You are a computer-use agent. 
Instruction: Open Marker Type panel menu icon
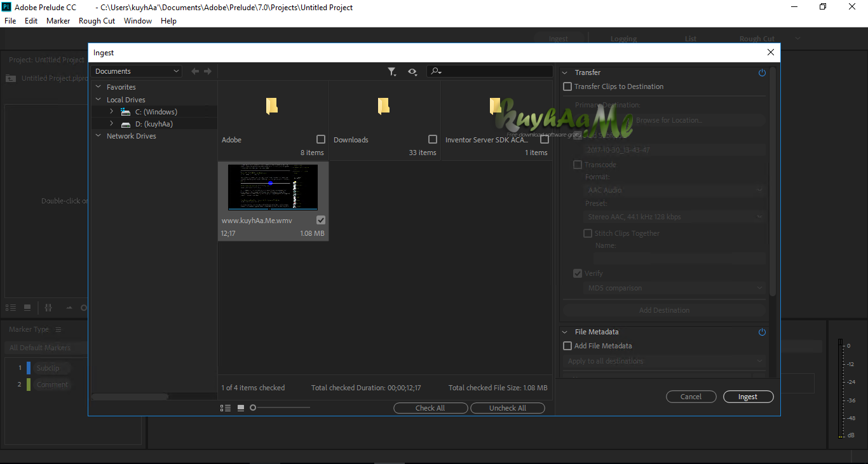point(58,329)
